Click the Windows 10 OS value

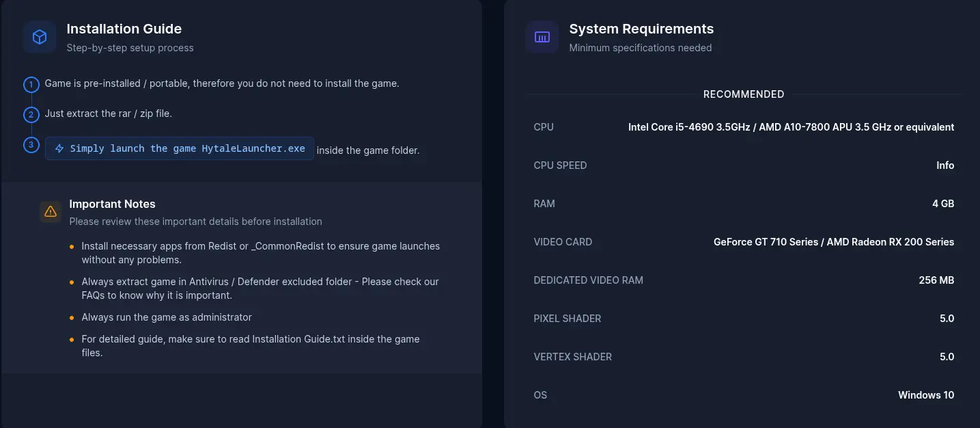pos(926,395)
